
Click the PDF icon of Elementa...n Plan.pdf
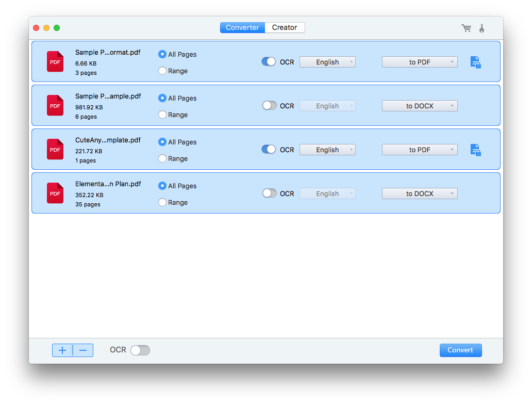[55, 193]
